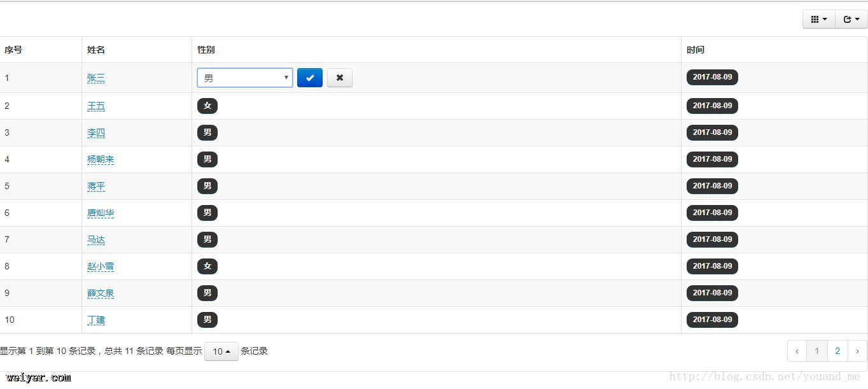Click the 时间 column header

pyautogui.click(x=695, y=50)
